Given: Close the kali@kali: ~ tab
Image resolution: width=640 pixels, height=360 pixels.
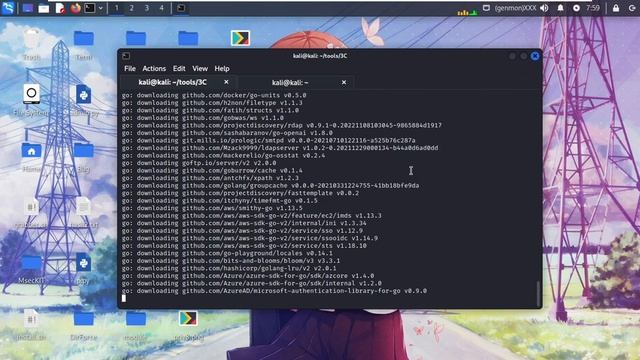Looking at the screenshot, I should click(344, 82).
